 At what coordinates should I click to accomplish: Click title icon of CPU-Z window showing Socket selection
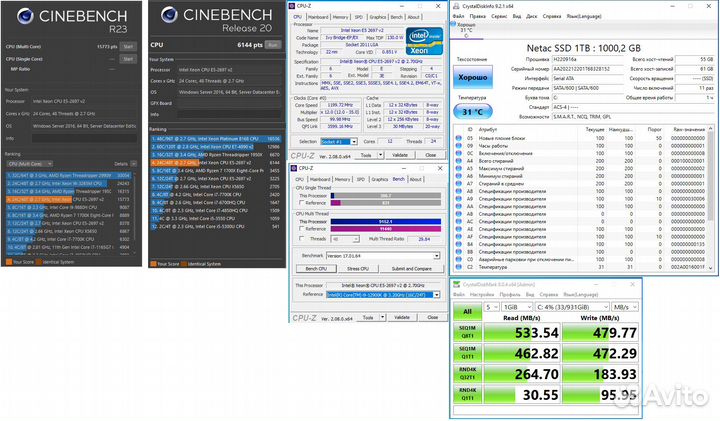[292, 6]
